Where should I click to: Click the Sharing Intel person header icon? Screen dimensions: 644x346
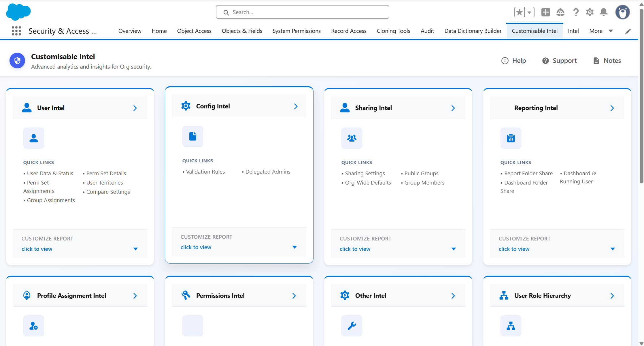tap(345, 108)
